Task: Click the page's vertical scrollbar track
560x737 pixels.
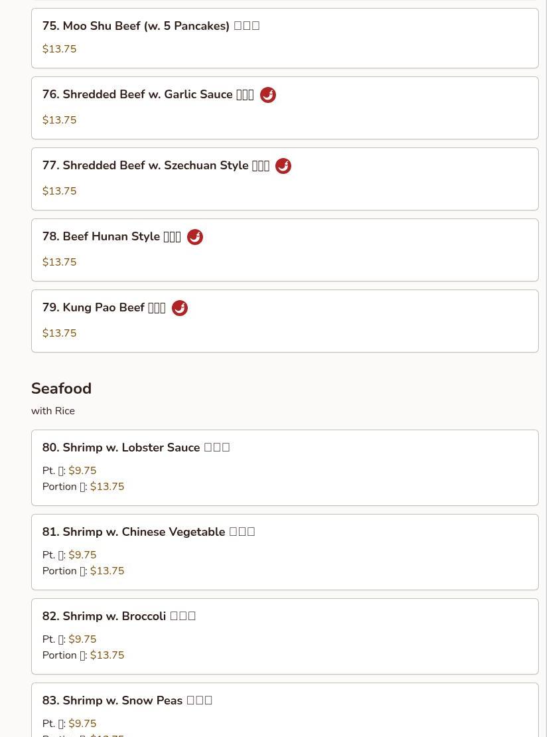Action: [x=553, y=368]
